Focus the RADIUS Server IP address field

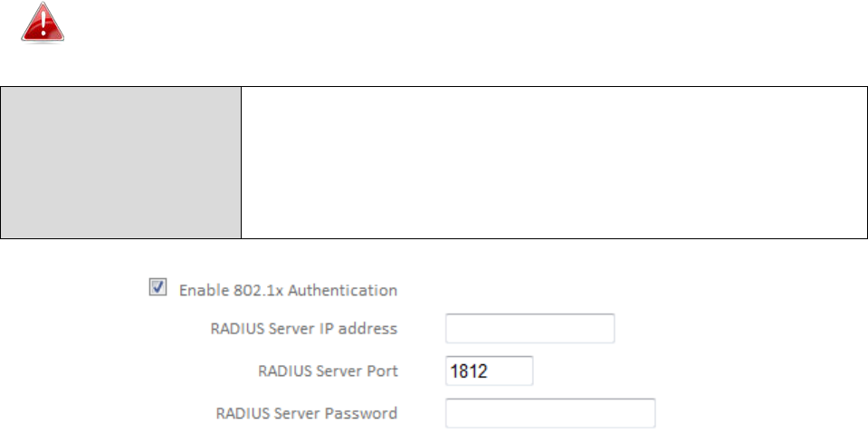point(529,328)
